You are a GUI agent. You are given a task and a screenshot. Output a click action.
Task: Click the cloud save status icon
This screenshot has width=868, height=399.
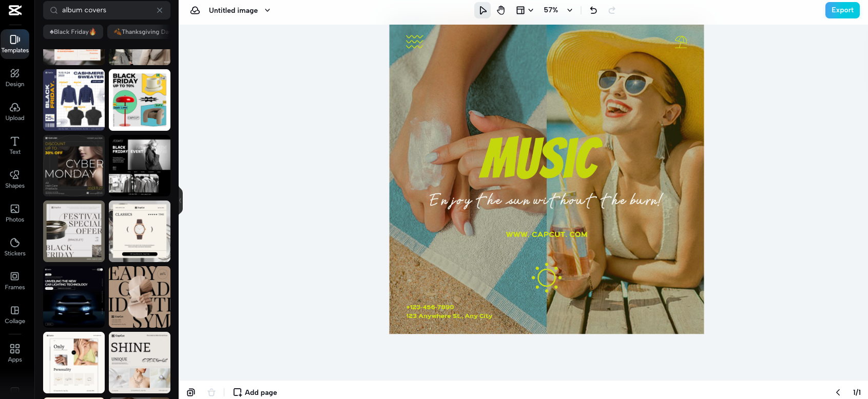tap(195, 10)
